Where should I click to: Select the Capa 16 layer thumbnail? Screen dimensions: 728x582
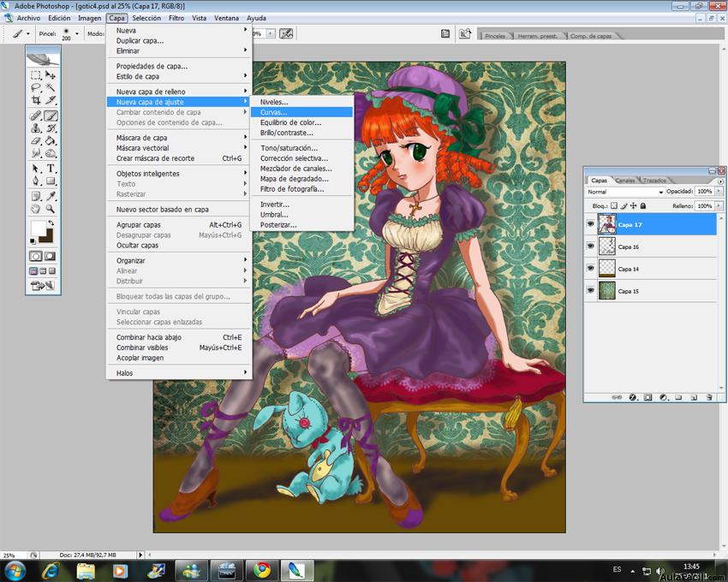point(607,246)
